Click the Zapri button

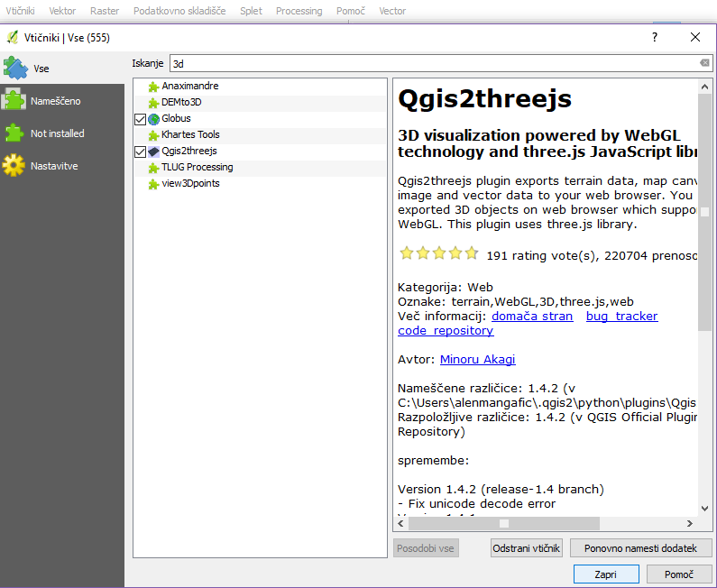coord(606,574)
